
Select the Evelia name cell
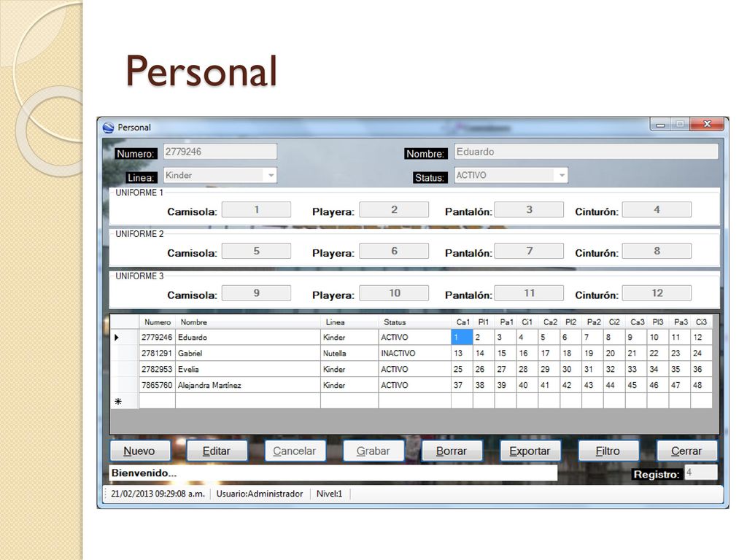coord(248,369)
